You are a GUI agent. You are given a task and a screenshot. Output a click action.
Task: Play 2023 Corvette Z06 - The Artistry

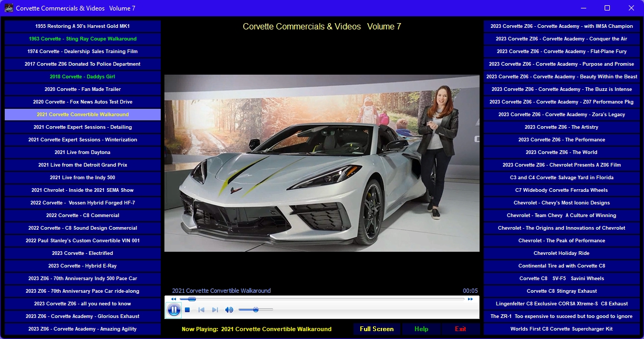(562, 127)
